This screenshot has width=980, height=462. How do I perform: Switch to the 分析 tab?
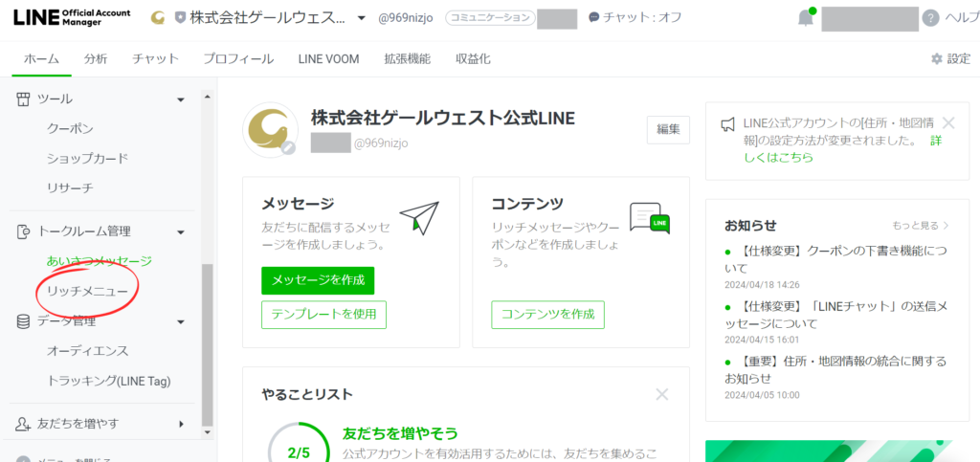(96, 59)
